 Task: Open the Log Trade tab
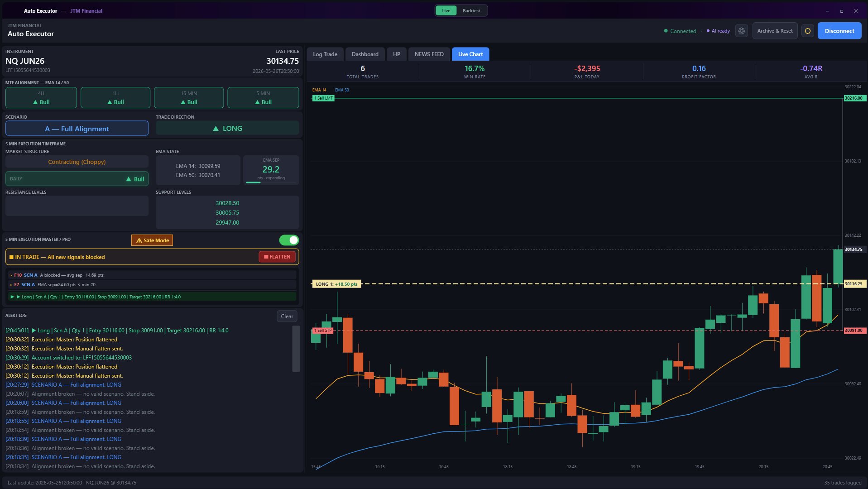tap(325, 54)
